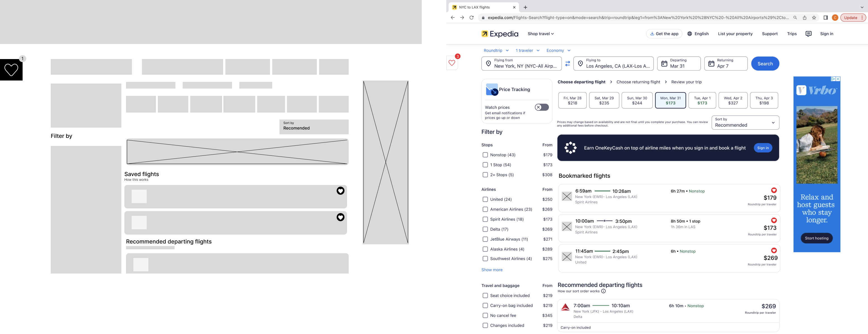
Task: Click the heart on the $269 United flight
Action: tap(774, 250)
